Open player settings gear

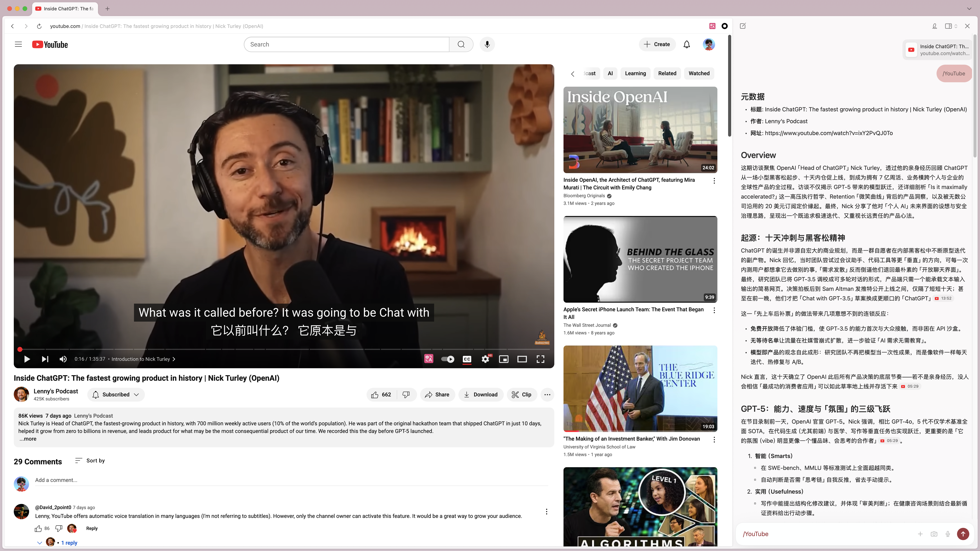pos(485,359)
